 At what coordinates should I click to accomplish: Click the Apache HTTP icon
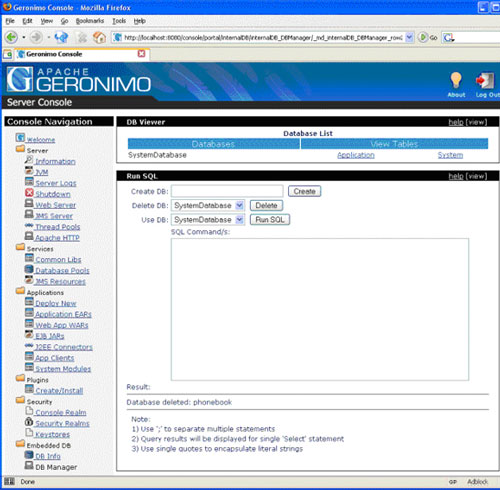click(29, 236)
